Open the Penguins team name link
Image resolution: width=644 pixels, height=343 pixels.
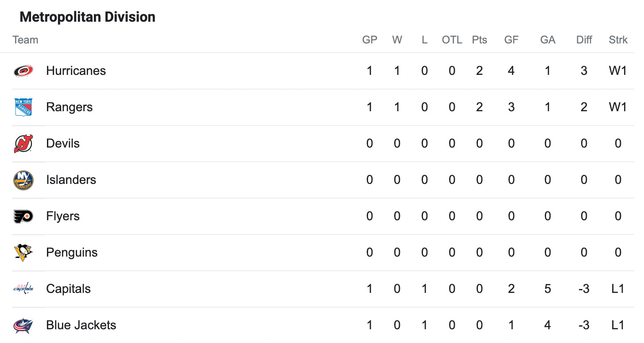click(72, 253)
